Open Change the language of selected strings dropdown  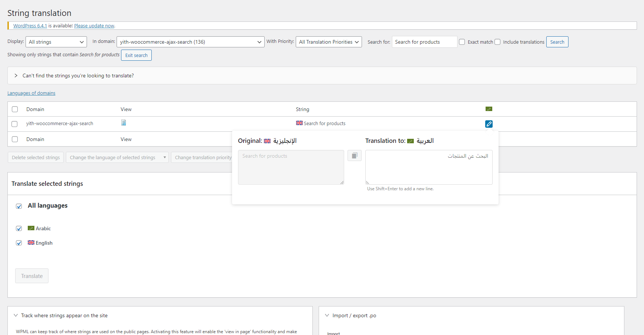click(x=117, y=157)
